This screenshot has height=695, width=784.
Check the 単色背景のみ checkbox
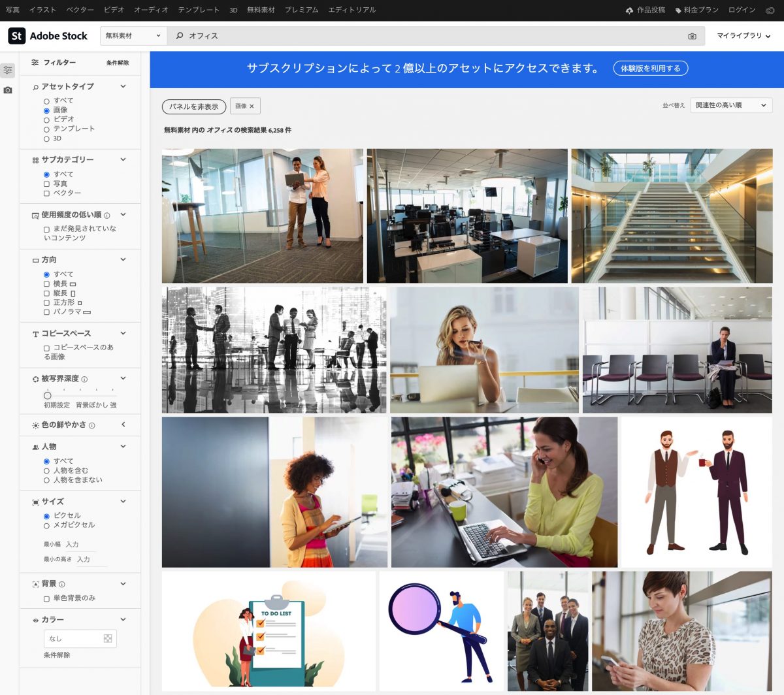point(46,598)
